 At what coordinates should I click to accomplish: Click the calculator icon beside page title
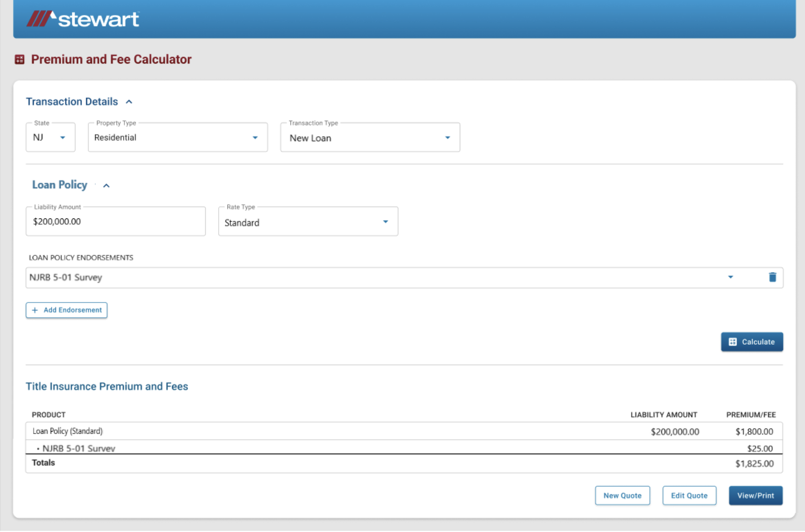coord(20,59)
